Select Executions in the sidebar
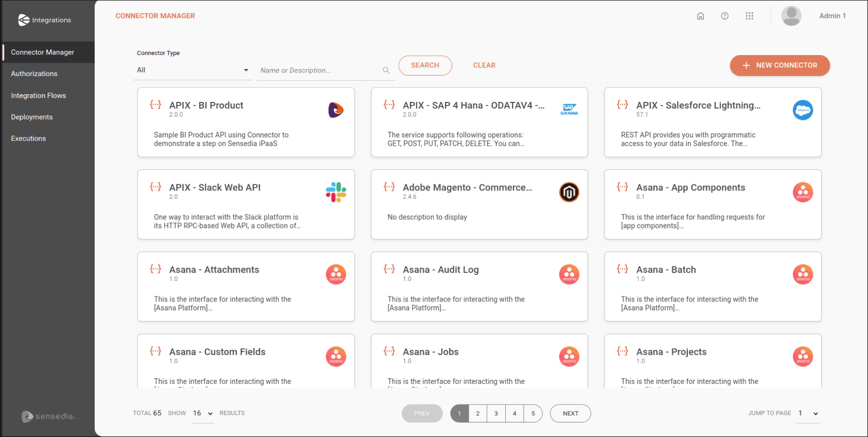The height and width of the screenshot is (437, 868). point(28,138)
